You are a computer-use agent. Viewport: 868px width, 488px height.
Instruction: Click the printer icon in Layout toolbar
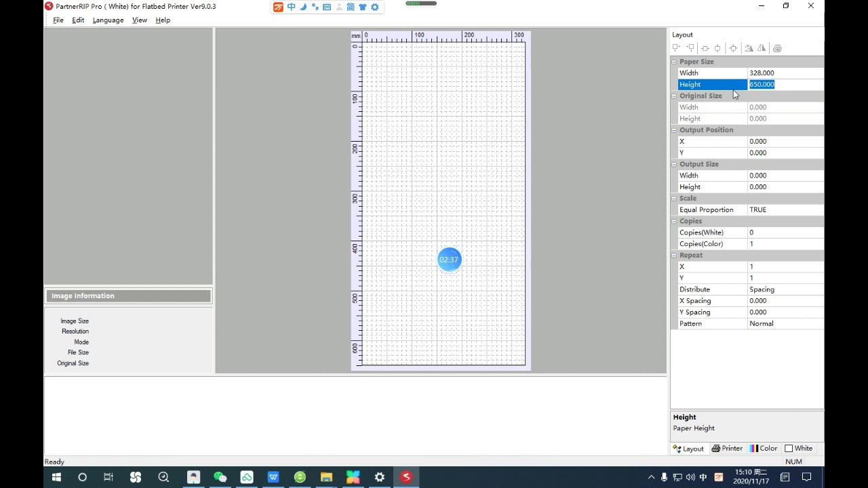[777, 48]
